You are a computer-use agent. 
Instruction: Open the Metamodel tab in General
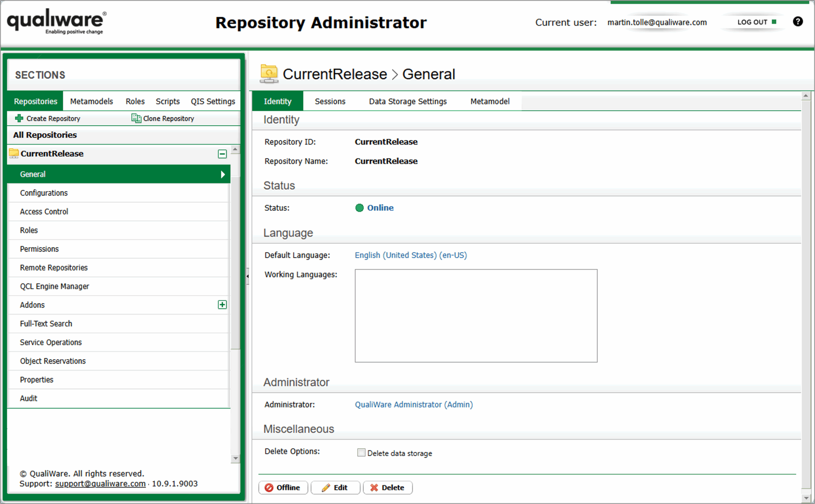[x=490, y=101]
